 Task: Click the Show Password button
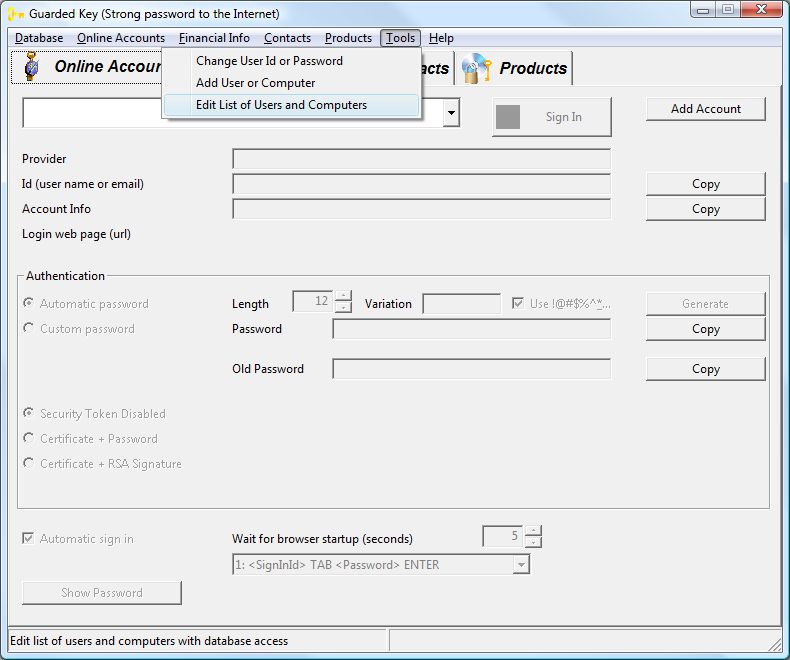tap(102, 593)
